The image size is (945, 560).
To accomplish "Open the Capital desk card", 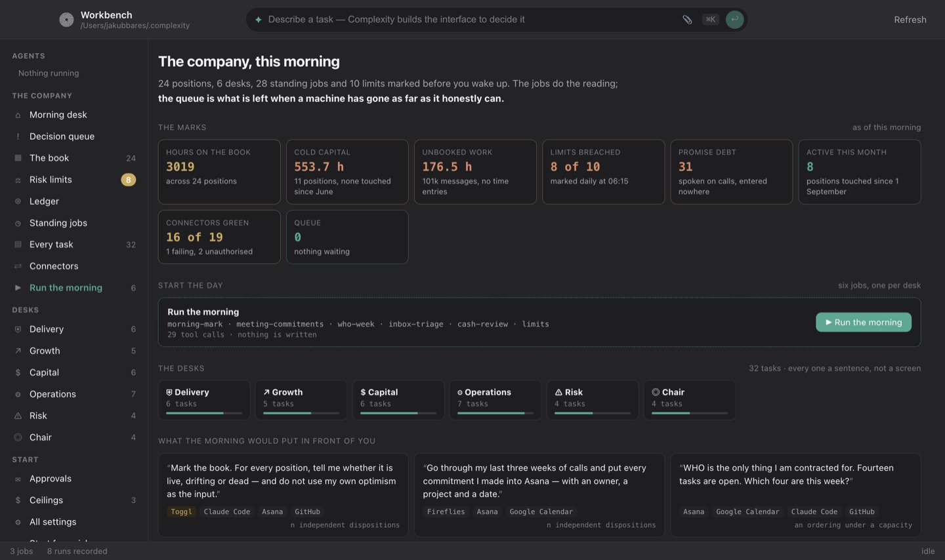I will (398, 400).
